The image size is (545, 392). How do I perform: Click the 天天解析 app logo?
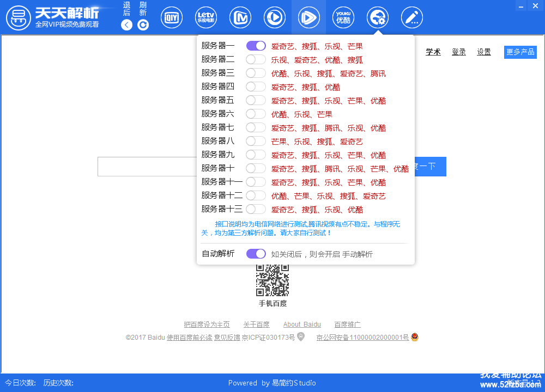tap(19, 18)
